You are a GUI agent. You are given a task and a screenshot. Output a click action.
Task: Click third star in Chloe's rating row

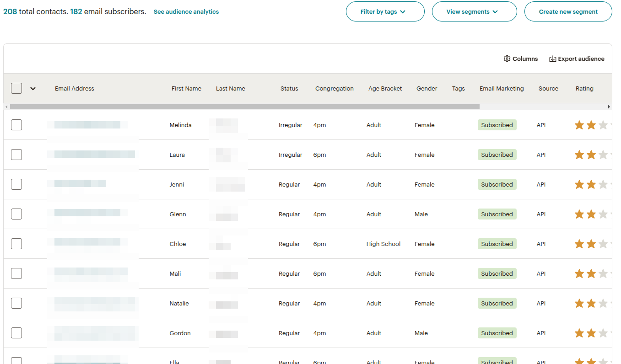pyautogui.click(x=603, y=244)
